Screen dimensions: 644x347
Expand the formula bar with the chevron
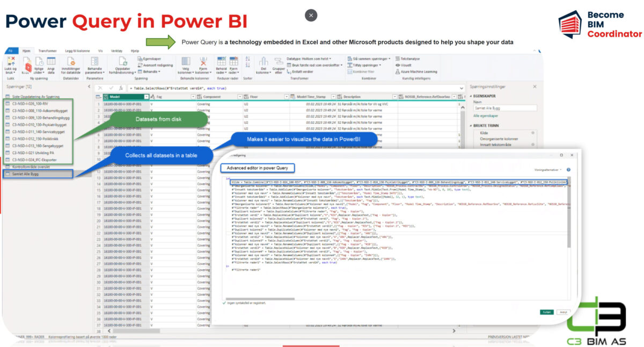tap(462, 88)
